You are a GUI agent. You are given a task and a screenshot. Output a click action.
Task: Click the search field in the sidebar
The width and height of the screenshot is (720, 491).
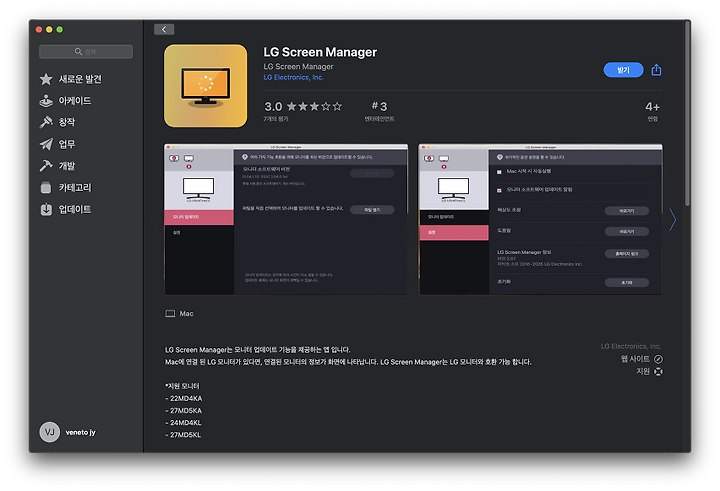[86, 51]
